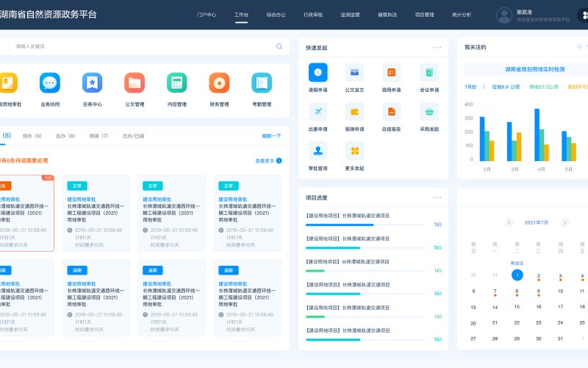
Task: Go to previous item in 我关注的 panel
Action: pos(579,46)
